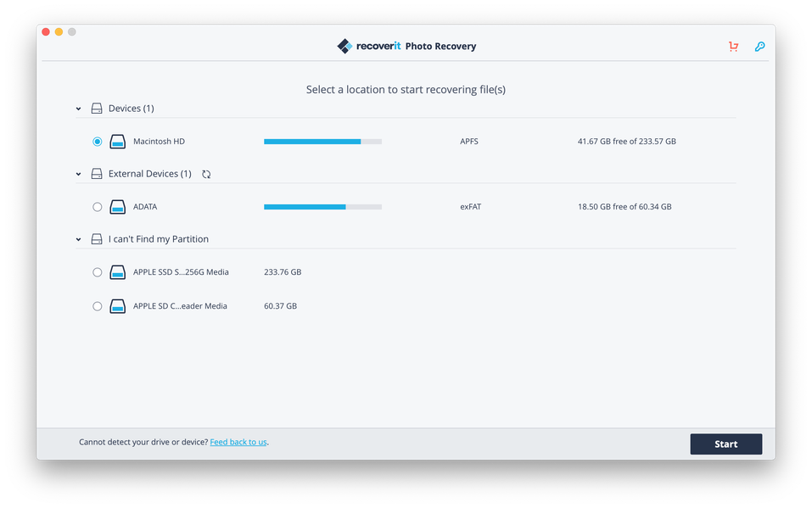Click the Macintosh HD storage usage bar
This screenshot has height=508, width=812.
coord(322,142)
